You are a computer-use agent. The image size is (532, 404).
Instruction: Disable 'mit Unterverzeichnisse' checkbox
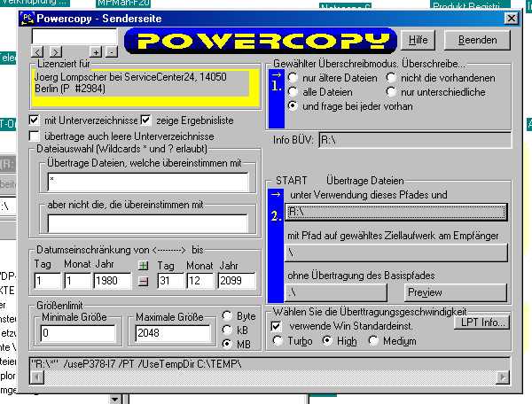(35, 120)
